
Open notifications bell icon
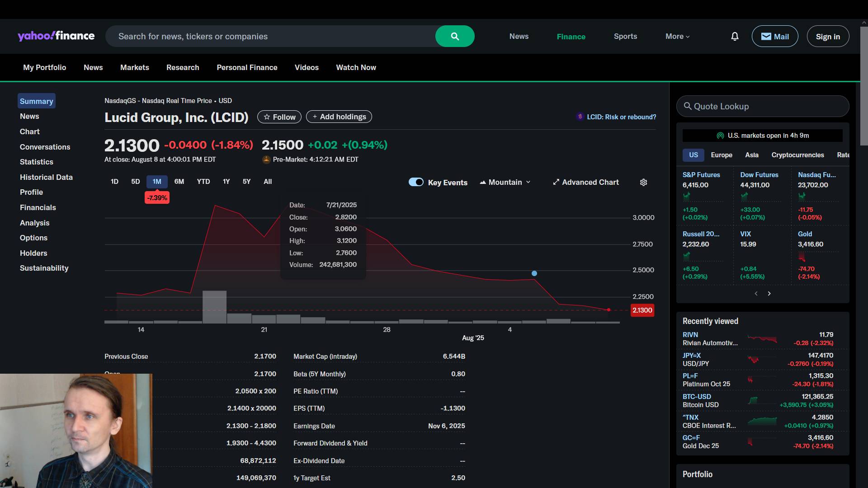coord(735,36)
